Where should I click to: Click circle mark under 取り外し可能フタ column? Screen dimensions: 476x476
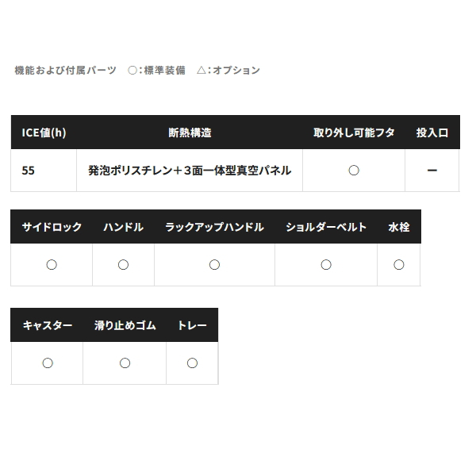click(x=354, y=171)
